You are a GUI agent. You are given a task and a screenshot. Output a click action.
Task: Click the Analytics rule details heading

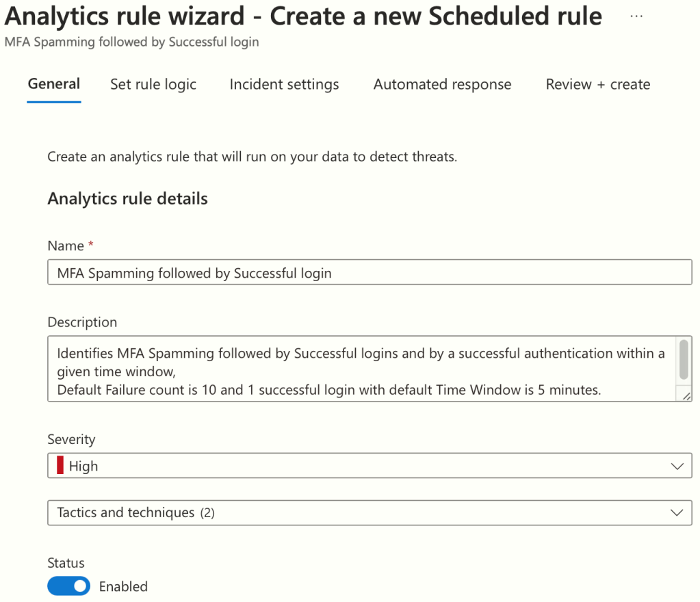point(127,199)
